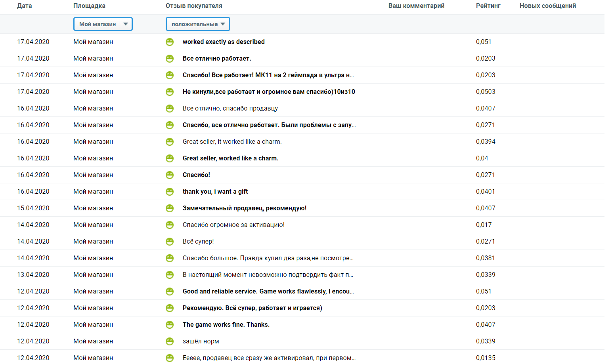Click smiley icon beside 'worked exactly as described'

170,42
